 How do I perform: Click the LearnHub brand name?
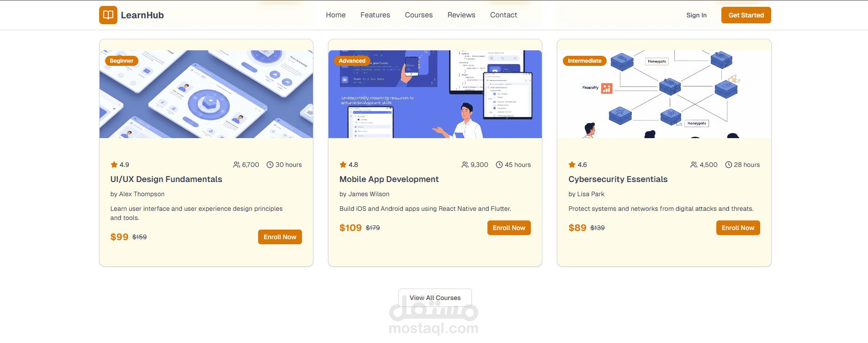click(142, 15)
